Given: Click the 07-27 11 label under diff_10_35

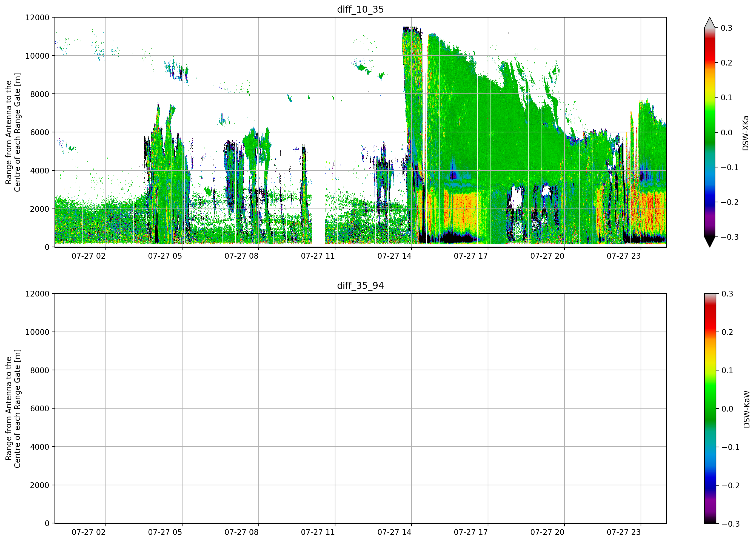Looking at the screenshot, I should coord(318,256).
